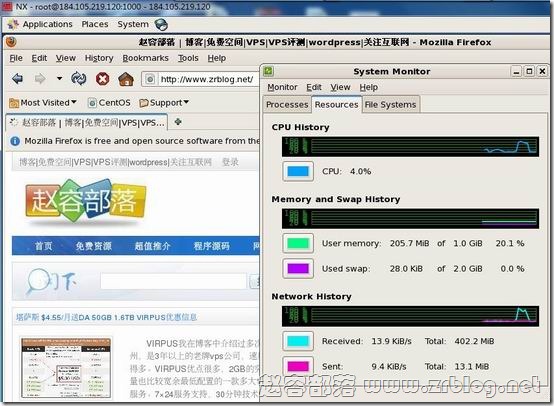
Task: Open the Most Visited bookmarks dropdown
Action: 43,103
